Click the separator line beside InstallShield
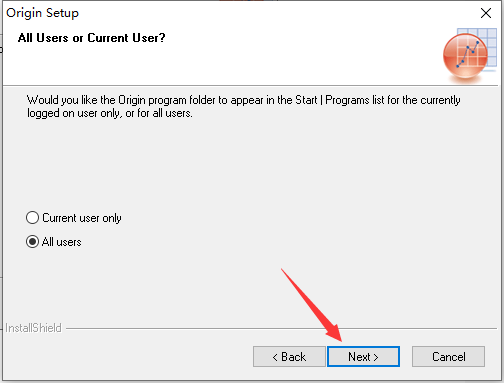 pyautogui.click(x=282, y=328)
